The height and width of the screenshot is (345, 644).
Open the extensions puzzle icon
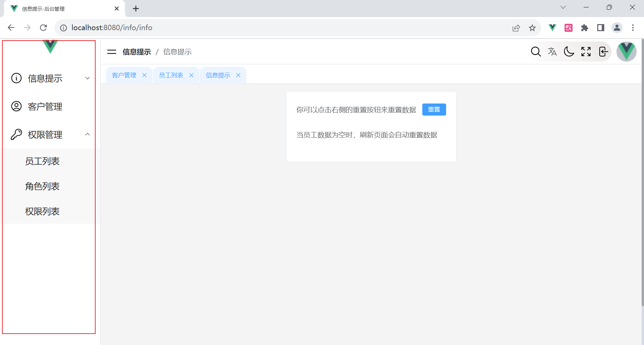[585, 28]
